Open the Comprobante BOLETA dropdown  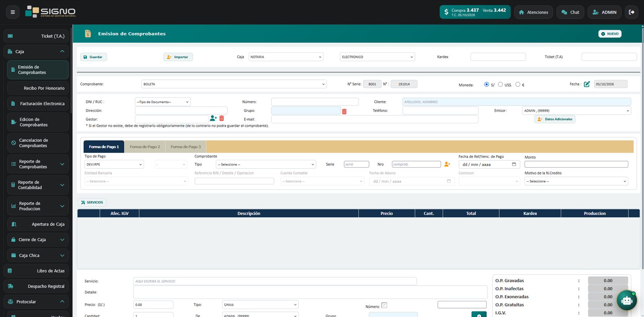(234, 84)
